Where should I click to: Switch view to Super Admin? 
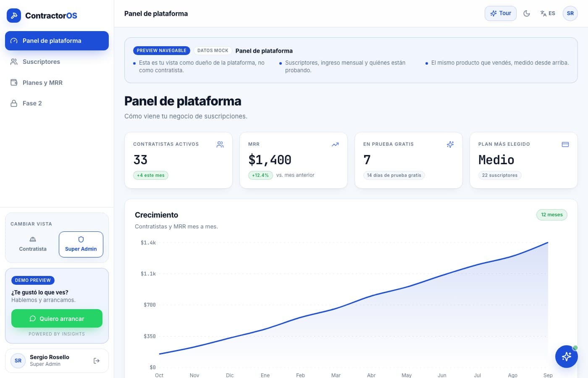pyautogui.click(x=81, y=244)
